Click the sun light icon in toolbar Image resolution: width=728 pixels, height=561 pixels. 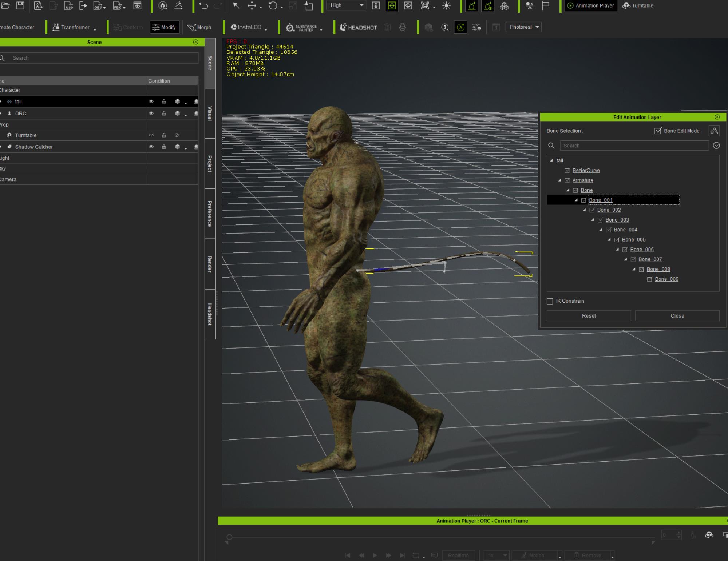[x=446, y=5]
